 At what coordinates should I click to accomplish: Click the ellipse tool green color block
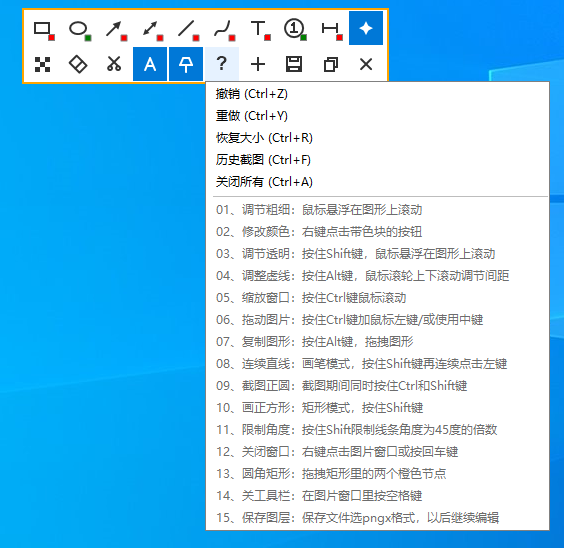(x=88, y=38)
